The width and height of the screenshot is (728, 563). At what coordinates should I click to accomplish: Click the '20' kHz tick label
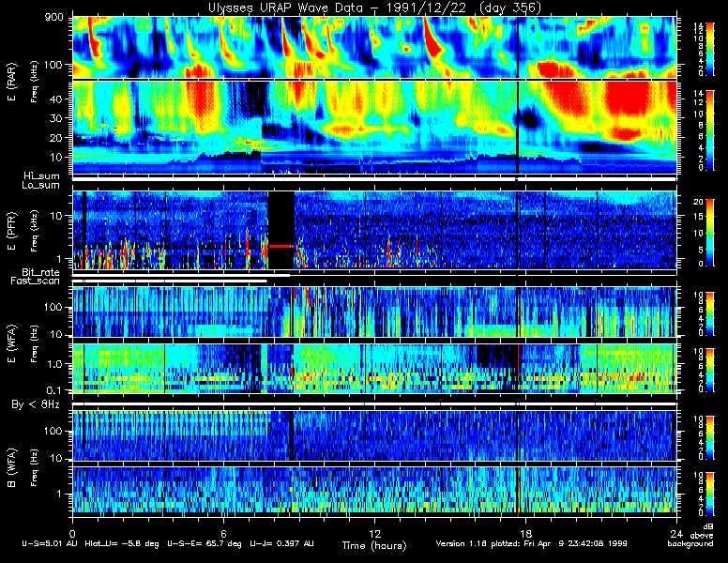coord(55,138)
